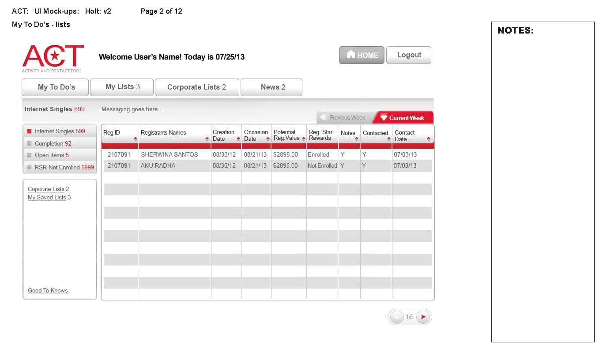Sort by Registrants Names column arrows
Screen dimensions: 607x364
[x=207, y=139]
